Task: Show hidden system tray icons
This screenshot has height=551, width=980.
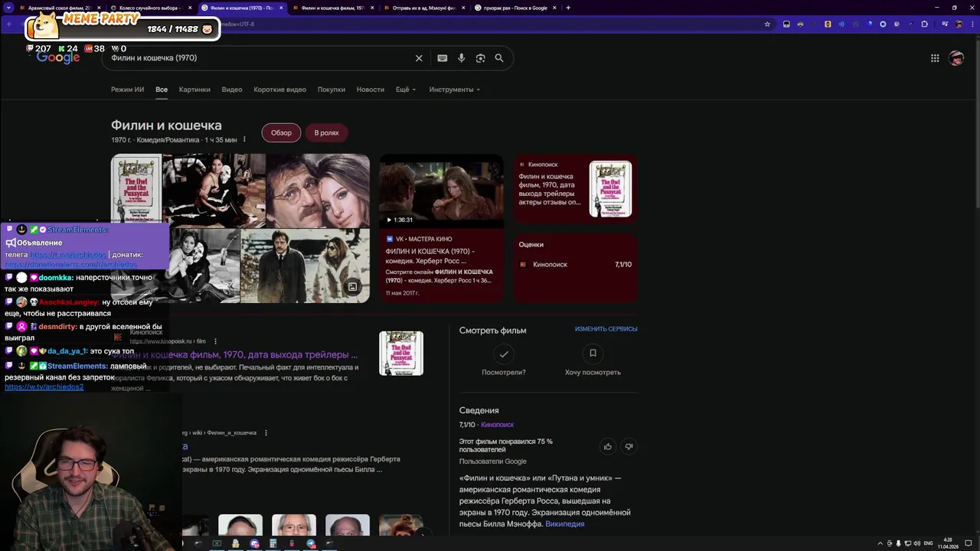Action: coord(880,543)
